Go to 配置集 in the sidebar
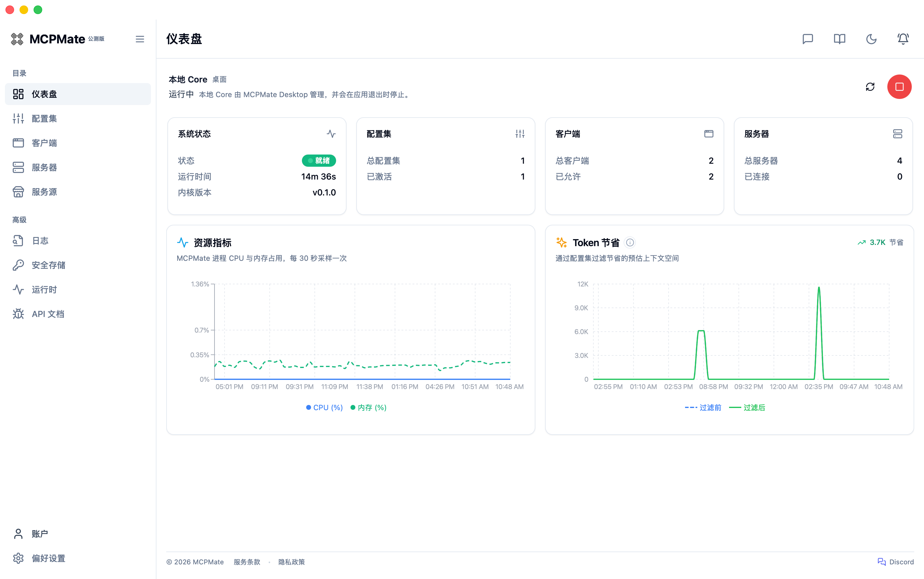 point(78,119)
